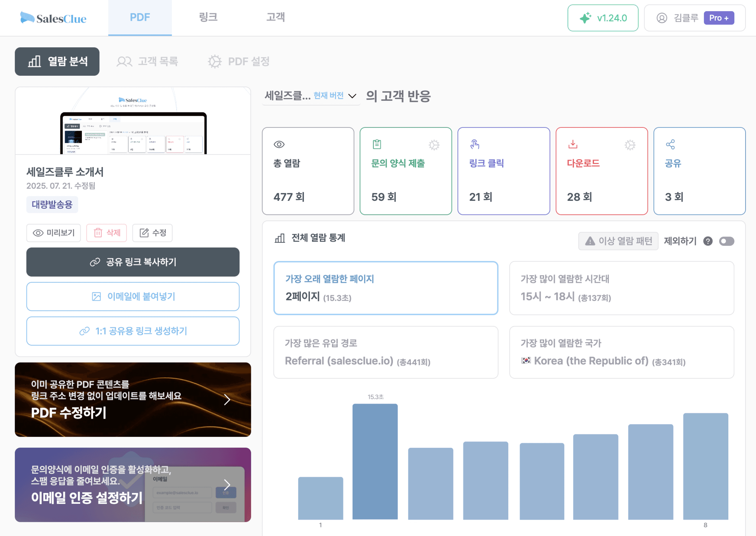Screen dimensions: 756x536
Task: Click the sparkle v1.24.0 version badge
Action: [603, 18]
